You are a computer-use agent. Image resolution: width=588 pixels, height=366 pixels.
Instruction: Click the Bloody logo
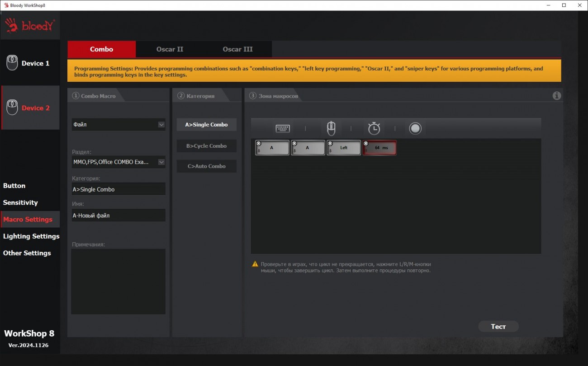[x=30, y=26]
